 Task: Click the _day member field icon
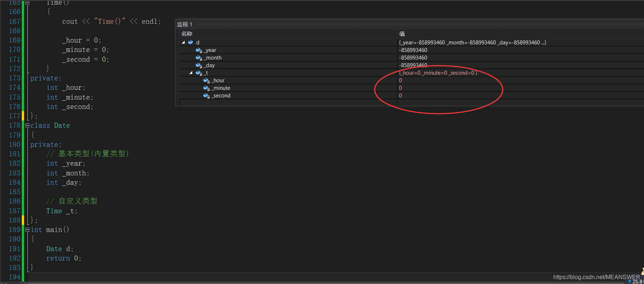pos(199,65)
